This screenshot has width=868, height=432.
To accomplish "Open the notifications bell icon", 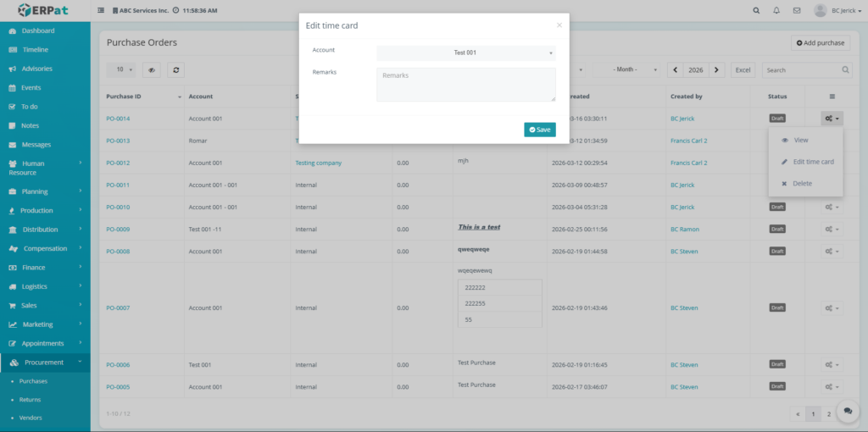I will [x=776, y=10].
